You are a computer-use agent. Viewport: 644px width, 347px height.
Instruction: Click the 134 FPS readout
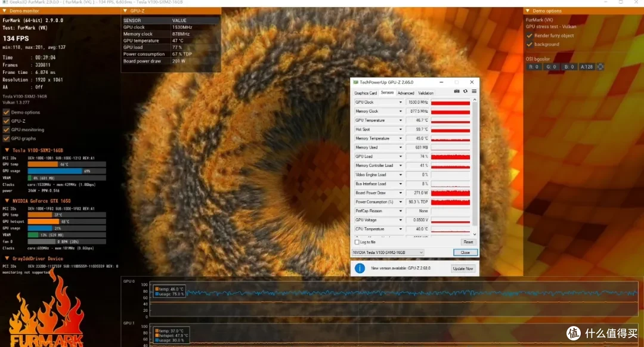click(x=16, y=39)
